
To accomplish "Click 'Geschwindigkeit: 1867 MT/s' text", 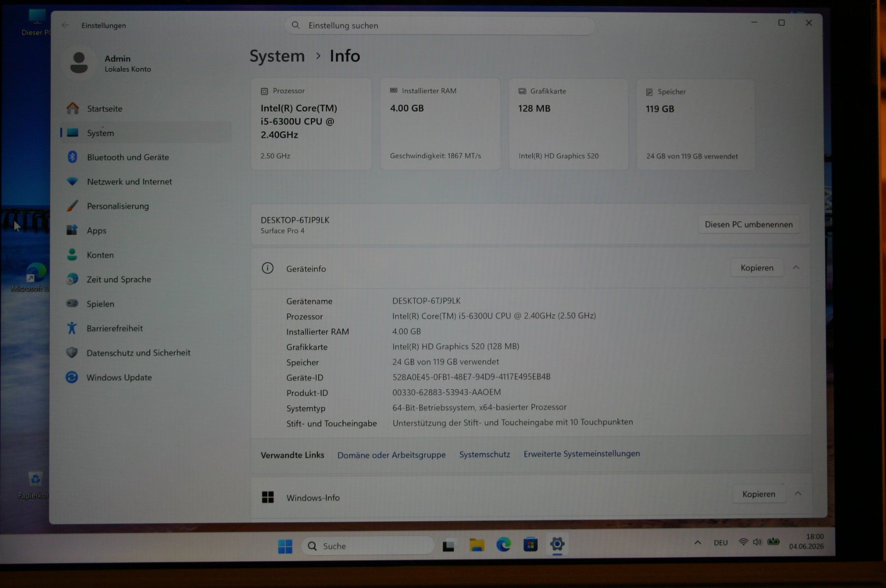I will 436,156.
